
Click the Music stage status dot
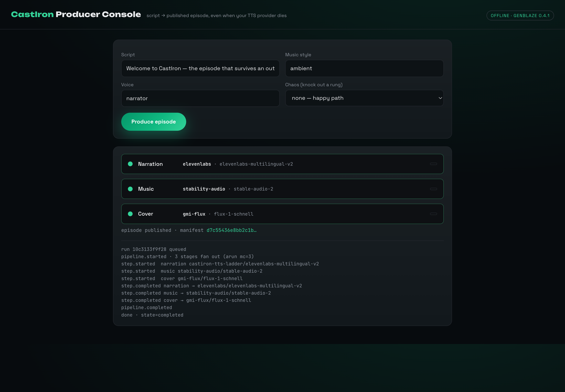(130, 189)
